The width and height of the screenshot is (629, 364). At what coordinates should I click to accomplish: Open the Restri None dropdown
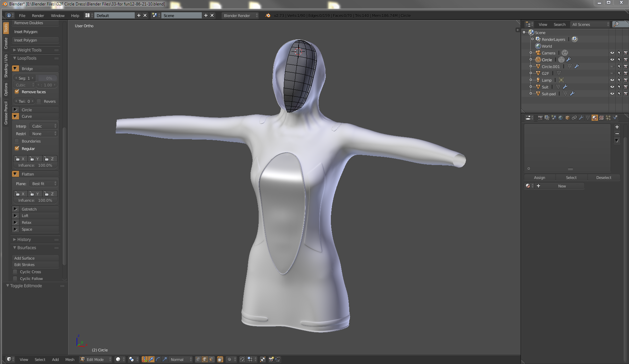44,133
